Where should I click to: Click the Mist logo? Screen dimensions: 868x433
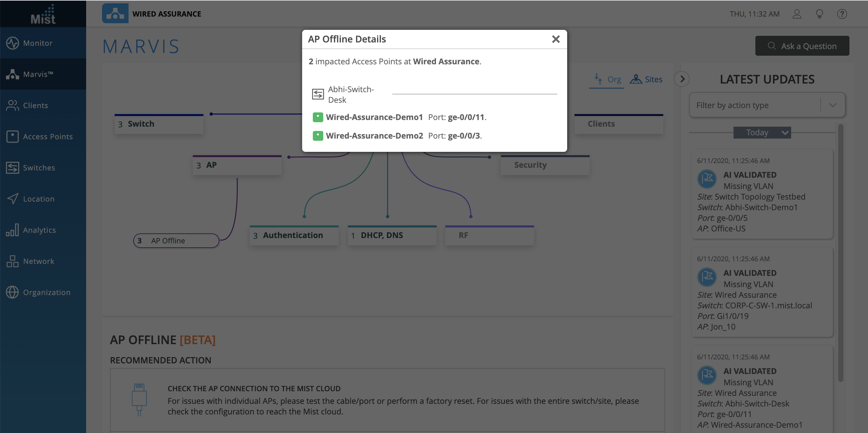43,14
